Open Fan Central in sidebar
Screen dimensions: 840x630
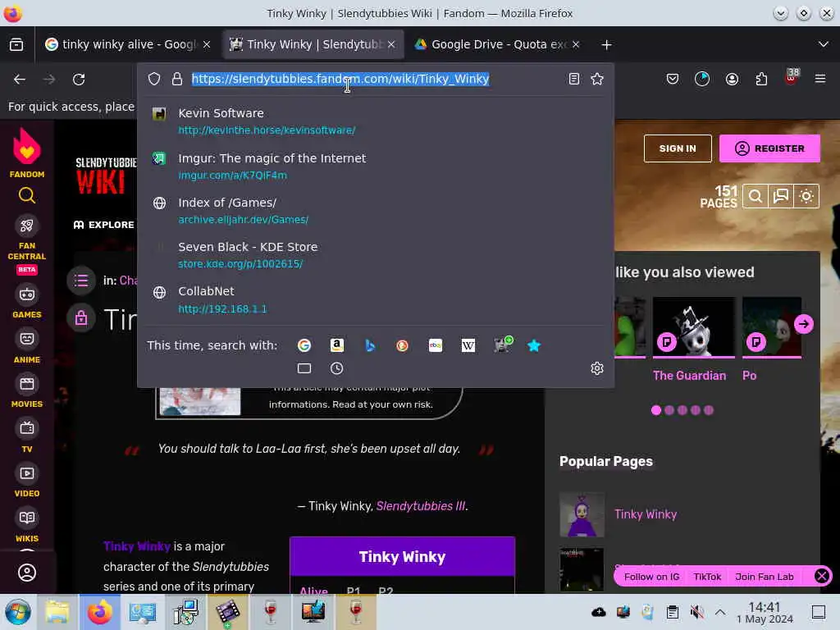27,244
